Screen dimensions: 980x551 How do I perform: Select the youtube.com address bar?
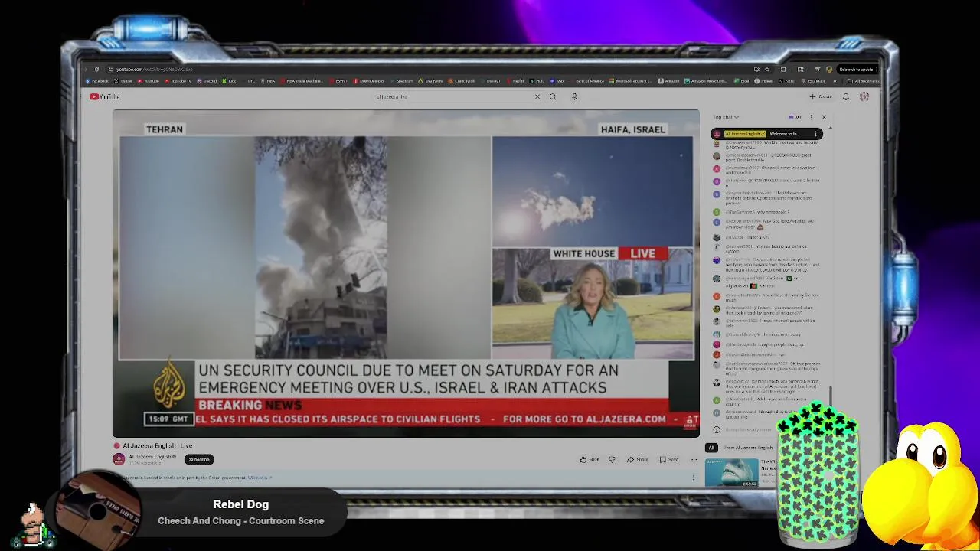(x=429, y=70)
